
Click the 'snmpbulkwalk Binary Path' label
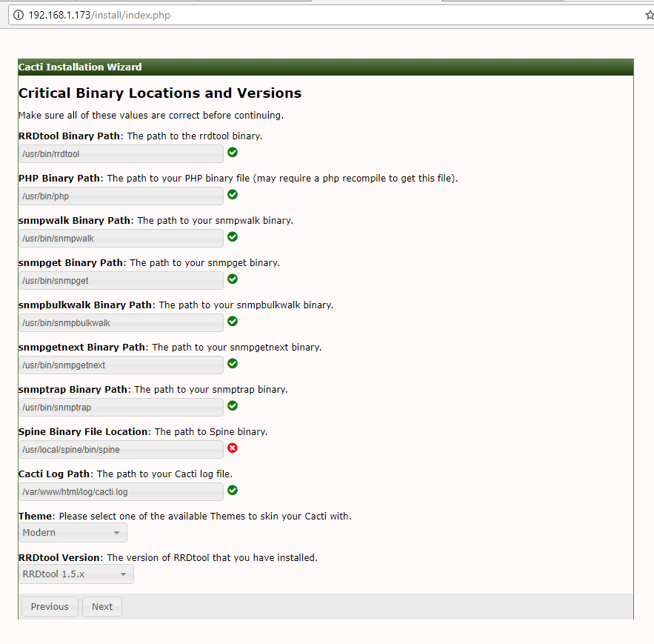85,305
